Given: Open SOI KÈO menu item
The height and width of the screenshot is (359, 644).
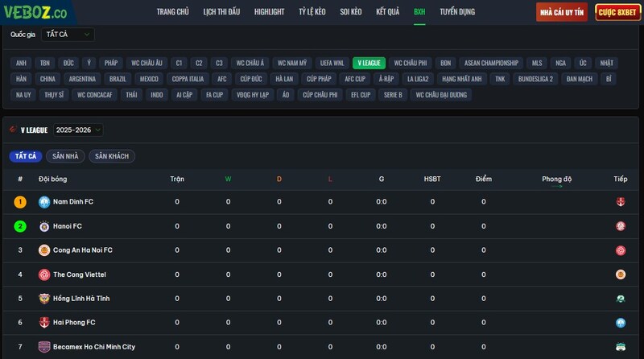Looking at the screenshot, I should coord(351,12).
